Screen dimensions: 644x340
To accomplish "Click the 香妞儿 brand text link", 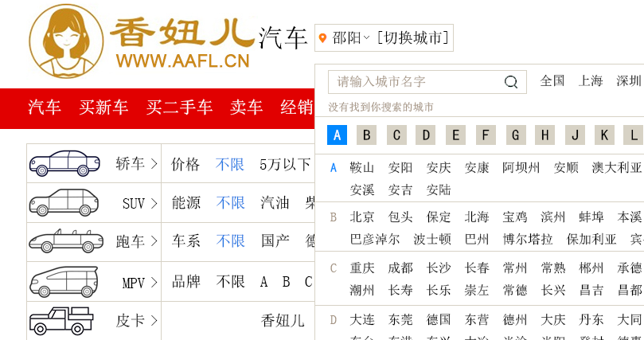I will click(x=283, y=321).
